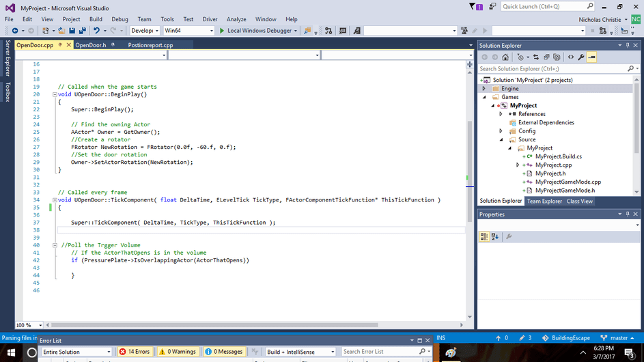Start Local Windows Debugger green play
Viewport: 644px width, 362px height.
coord(222,31)
